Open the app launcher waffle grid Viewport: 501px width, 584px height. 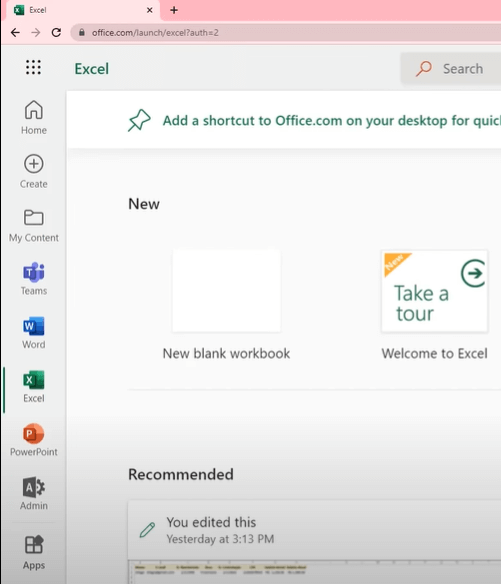[33, 67]
